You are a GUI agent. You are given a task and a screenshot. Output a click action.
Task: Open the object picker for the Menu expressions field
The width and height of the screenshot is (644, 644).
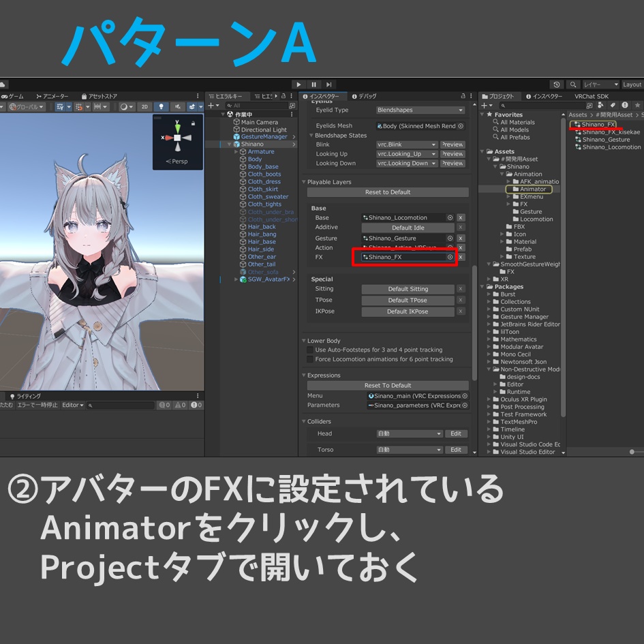coord(464,396)
